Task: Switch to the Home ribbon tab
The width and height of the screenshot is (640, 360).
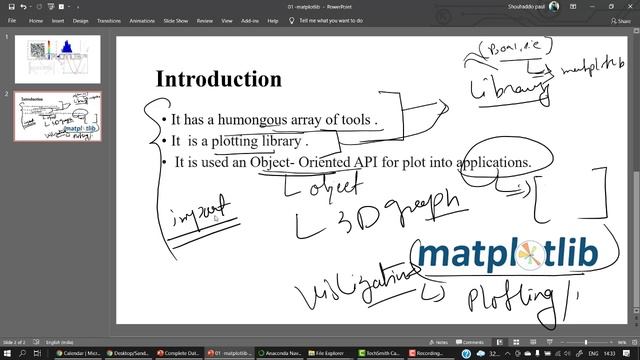Action: (x=36, y=21)
